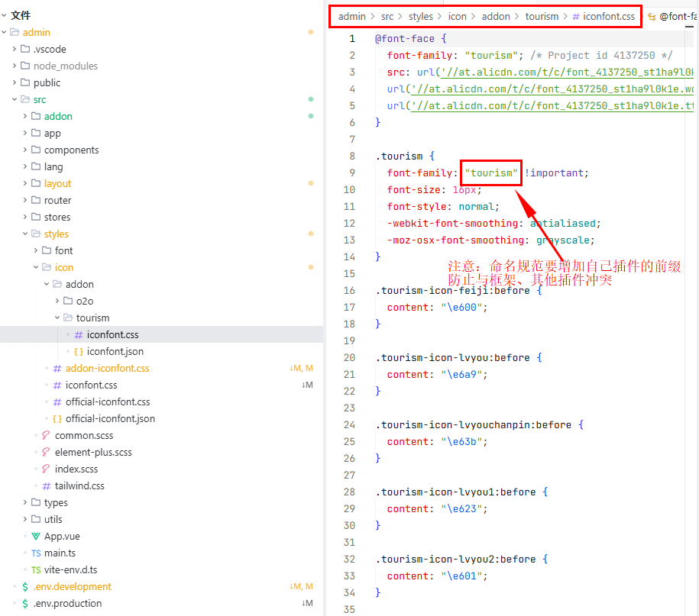
Task: Open the element-plus.scss file
Action: tap(92, 453)
